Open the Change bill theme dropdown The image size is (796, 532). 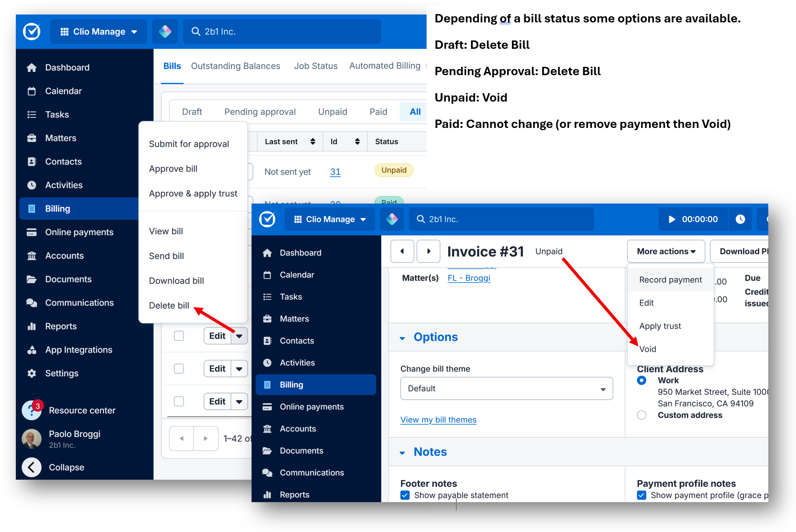[506, 388]
